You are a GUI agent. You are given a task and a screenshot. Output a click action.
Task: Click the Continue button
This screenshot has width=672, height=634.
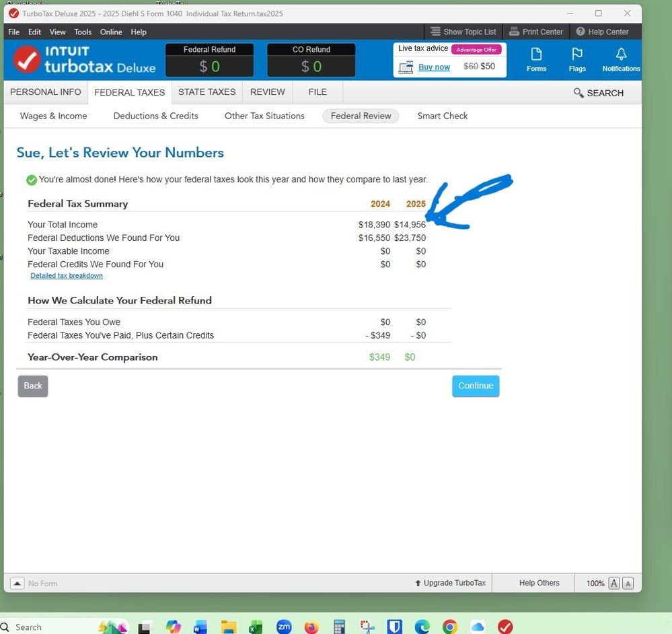476,386
